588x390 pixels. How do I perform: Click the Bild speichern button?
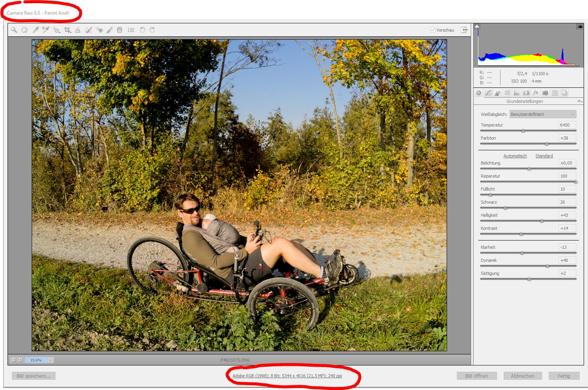pos(33,376)
